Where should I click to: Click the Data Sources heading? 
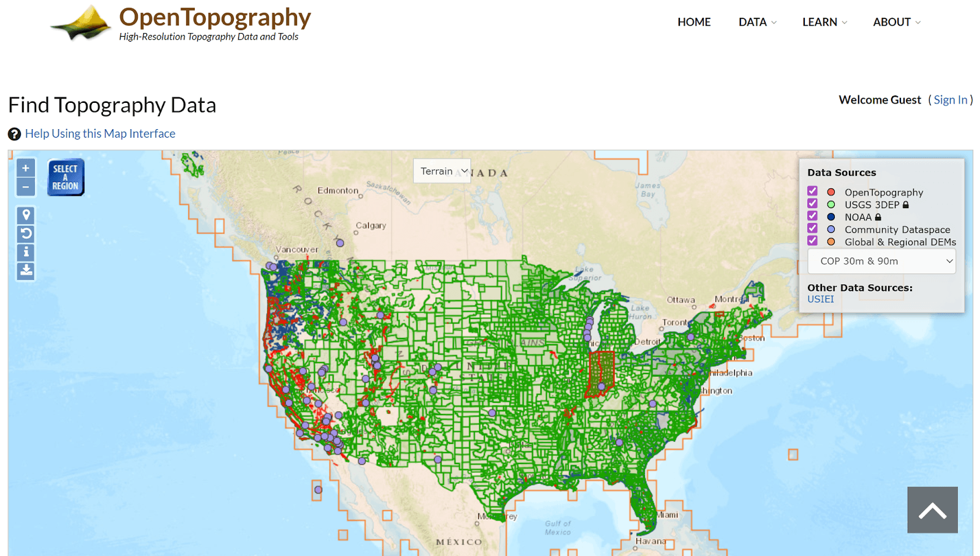[x=842, y=173]
